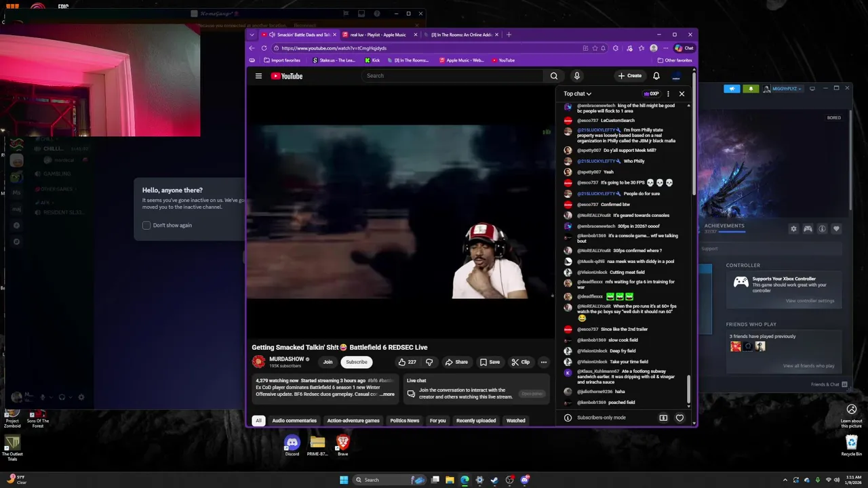Select the Recently uploaded chip
The image size is (868, 488).
476,420
